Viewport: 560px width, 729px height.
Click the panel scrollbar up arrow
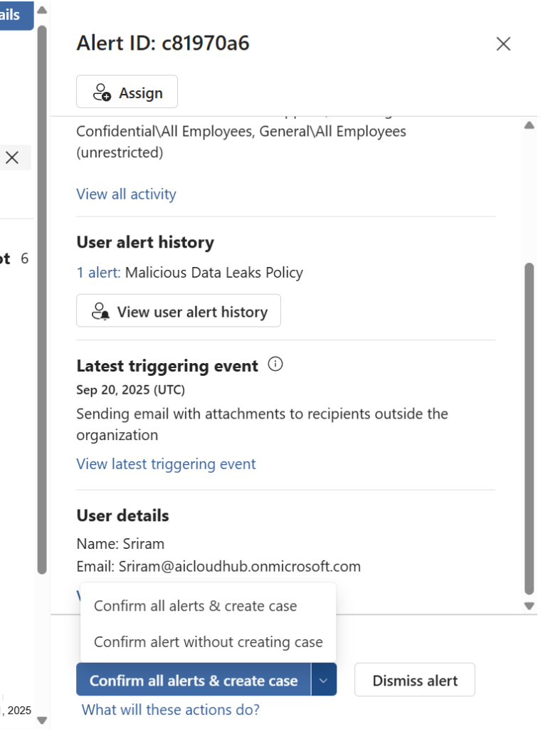529,126
